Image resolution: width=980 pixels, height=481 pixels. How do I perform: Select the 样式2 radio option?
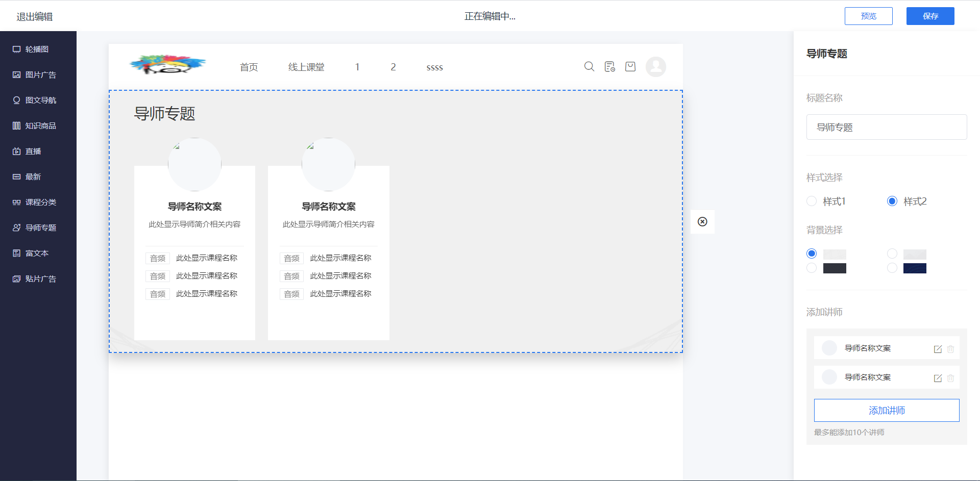pyautogui.click(x=892, y=201)
